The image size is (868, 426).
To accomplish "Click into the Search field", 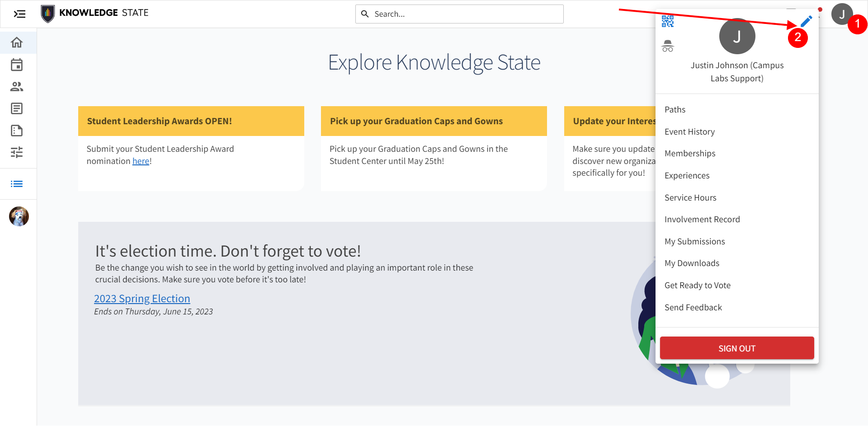I will (x=459, y=14).
